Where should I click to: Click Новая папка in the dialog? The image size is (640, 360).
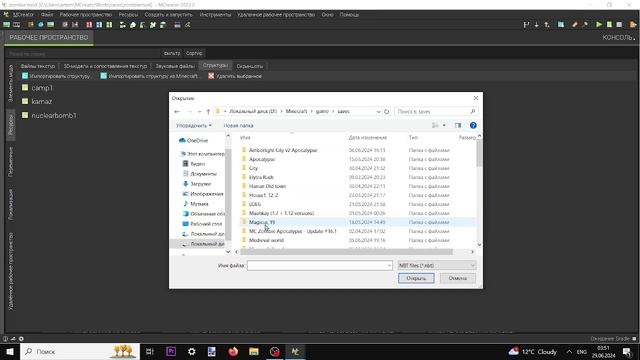(x=238, y=125)
